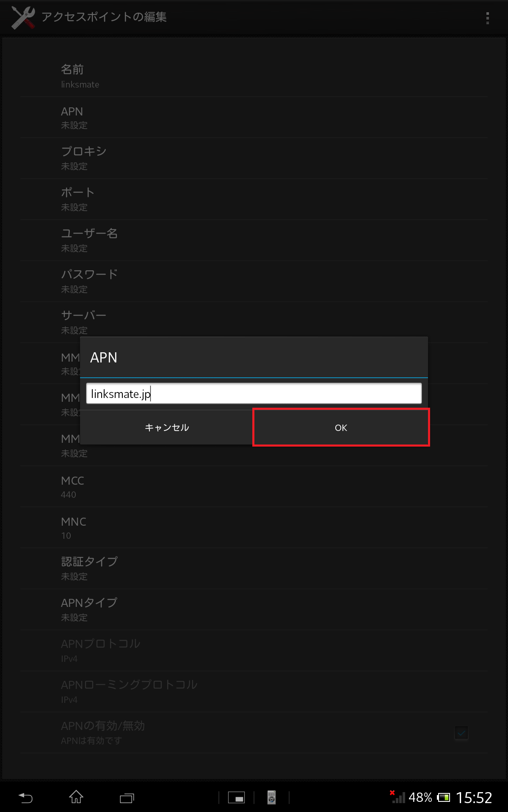The image size is (508, 812).
Task: Tap the small apps window icon in navigation bar
Action: coord(236,798)
